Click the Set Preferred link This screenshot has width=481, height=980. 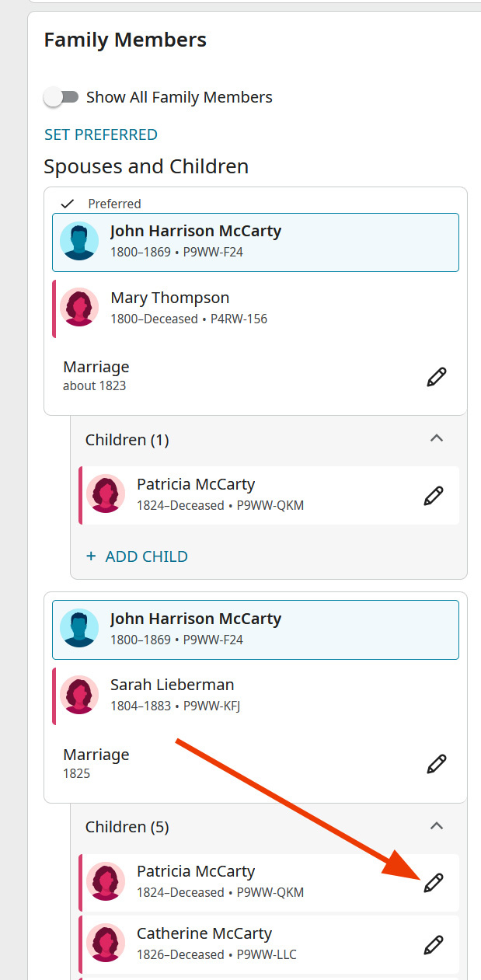pyautogui.click(x=101, y=134)
